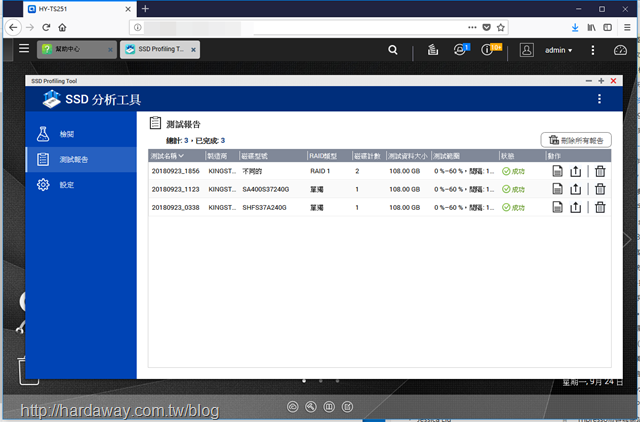Screen dimensions: 640x422
Task: Open new browser tab
Action: point(145,9)
